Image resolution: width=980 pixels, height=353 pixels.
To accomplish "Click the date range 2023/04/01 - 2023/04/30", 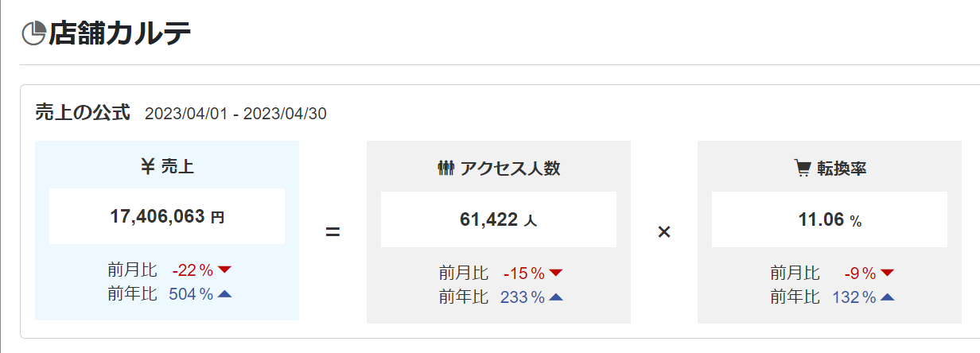I will [x=235, y=114].
